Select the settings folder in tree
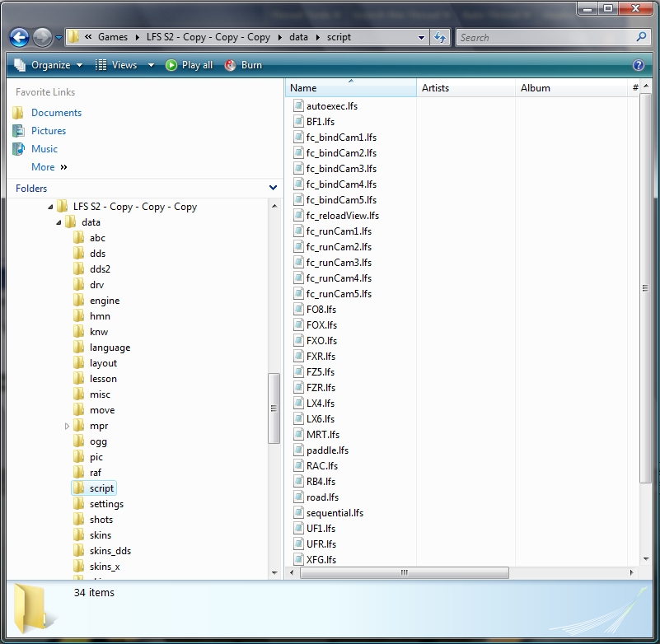This screenshot has height=644, width=660. pyautogui.click(x=106, y=503)
